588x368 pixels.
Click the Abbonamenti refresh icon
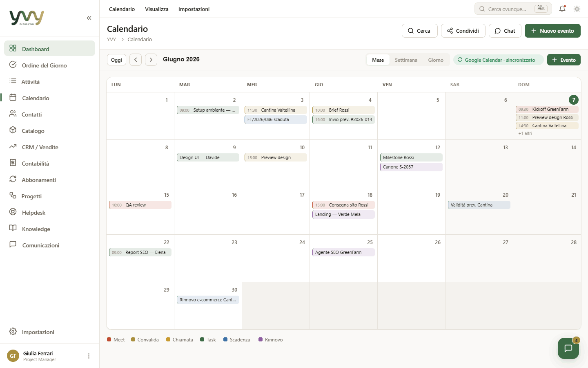[x=13, y=180]
